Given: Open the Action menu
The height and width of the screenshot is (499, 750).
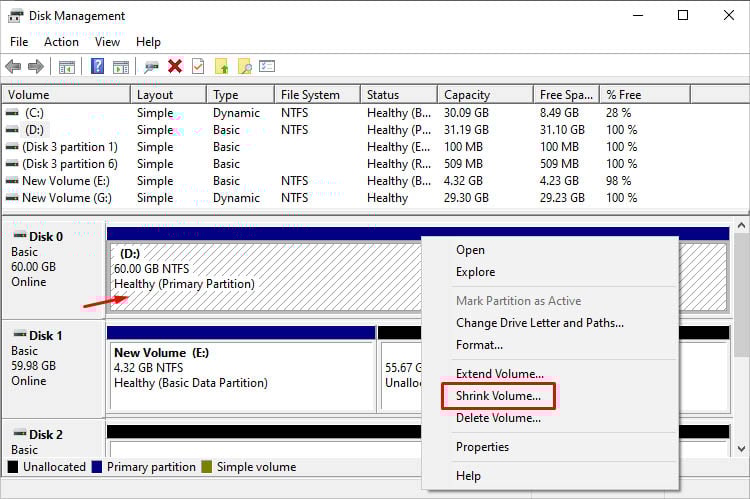Looking at the screenshot, I should (61, 42).
